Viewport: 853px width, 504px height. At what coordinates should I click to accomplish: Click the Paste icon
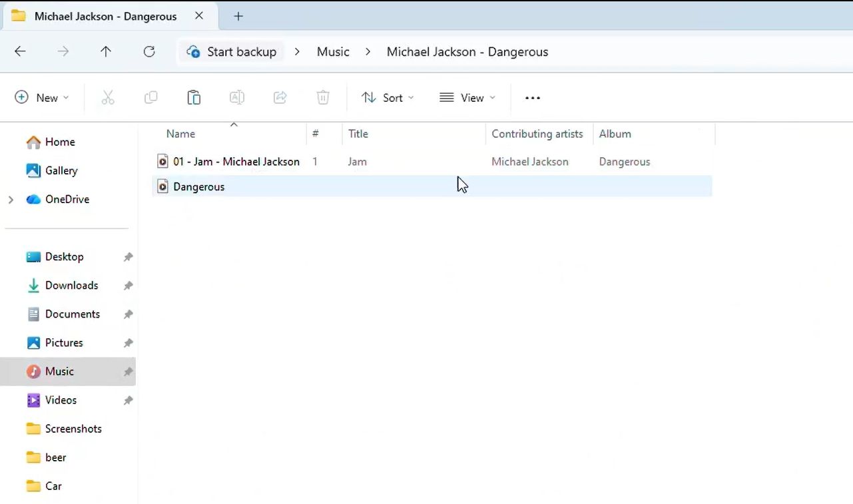pyautogui.click(x=194, y=97)
